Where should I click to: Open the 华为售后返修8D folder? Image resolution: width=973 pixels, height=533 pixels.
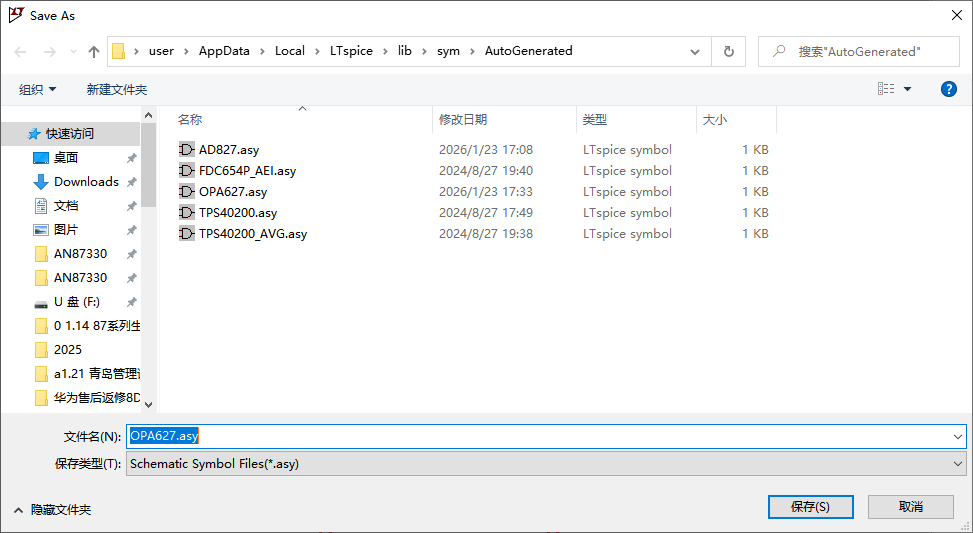pos(97,398)
